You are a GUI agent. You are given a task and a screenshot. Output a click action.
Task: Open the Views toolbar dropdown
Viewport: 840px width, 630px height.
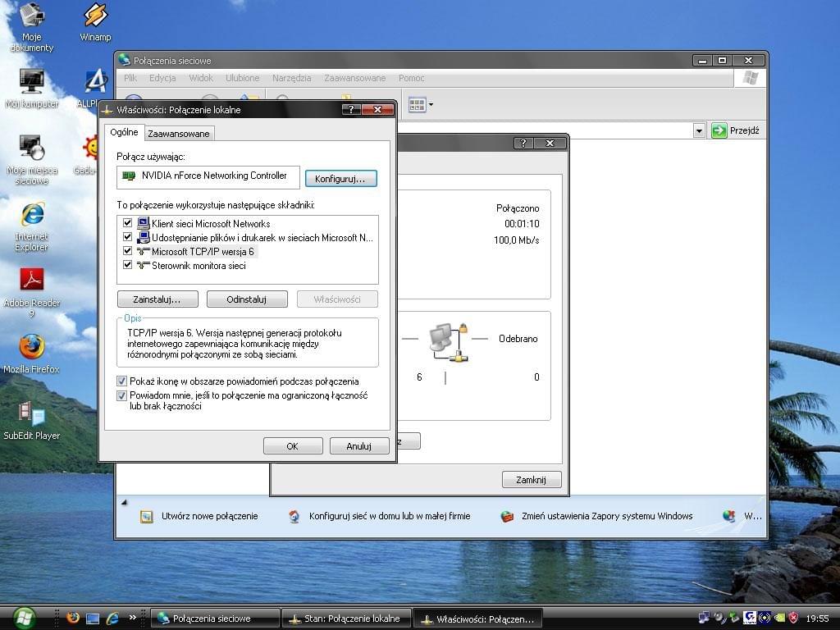click(x=431, y=104)
